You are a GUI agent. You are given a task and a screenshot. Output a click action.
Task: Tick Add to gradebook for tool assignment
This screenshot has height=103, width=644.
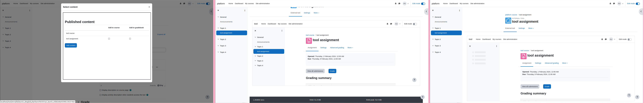(130, 39)
